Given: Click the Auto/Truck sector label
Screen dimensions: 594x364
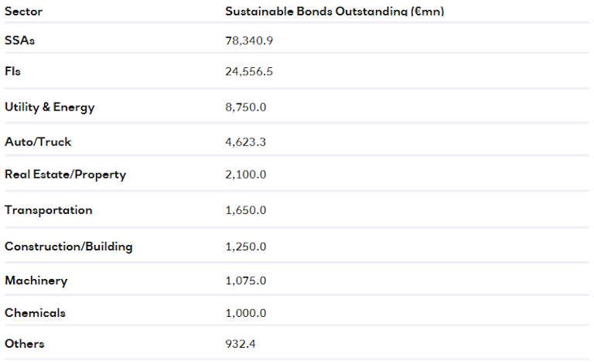Looking at the screenshot, I should [x=38, y=142].
